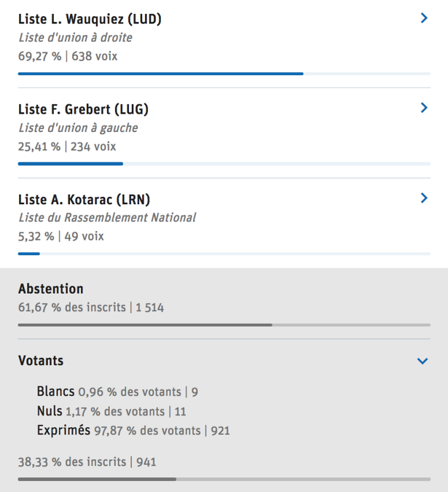This screenshot has width=448, height=492.
Task: Select the Liste L. Wauquiez (LUD) title
Action: [90, 19]
